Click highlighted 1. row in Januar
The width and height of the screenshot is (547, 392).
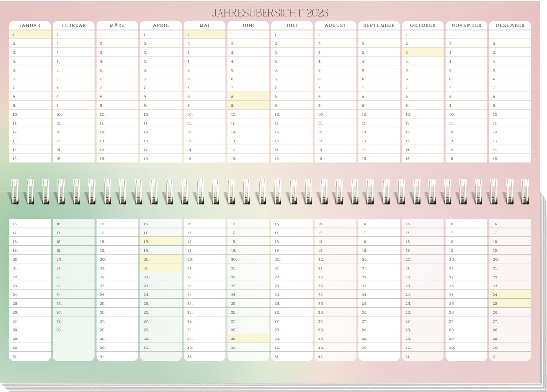pyautogui.click(x=30, y=35)
